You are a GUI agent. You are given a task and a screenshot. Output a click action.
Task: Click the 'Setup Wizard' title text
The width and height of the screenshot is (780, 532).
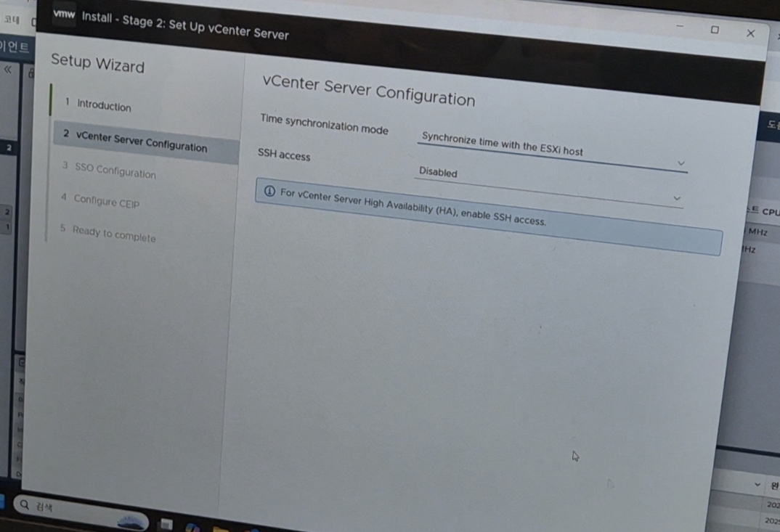pyautogui.click(x=97, y=63)
